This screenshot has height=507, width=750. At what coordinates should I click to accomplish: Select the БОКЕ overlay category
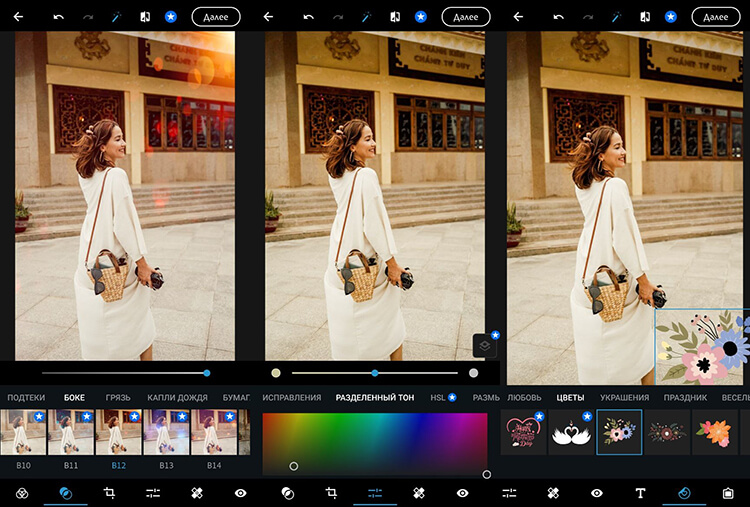point(75,397)
